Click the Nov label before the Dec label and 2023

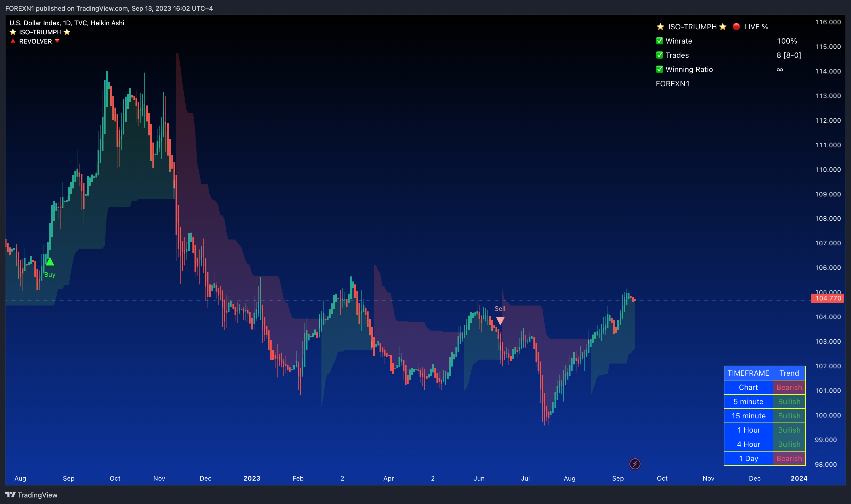159,478
